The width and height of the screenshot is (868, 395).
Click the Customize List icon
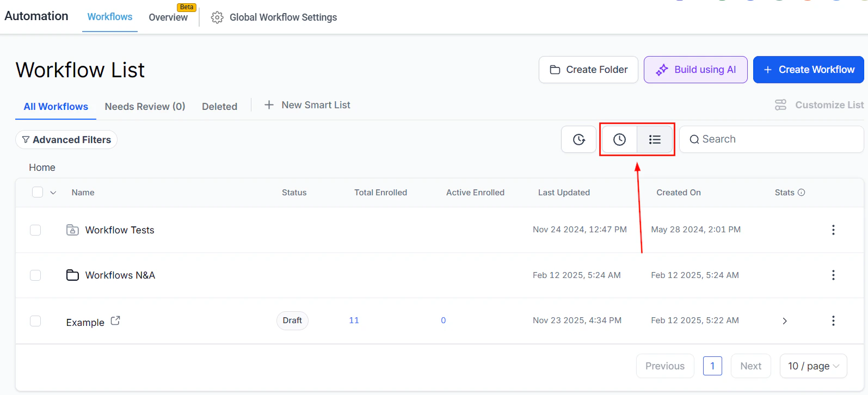click(781, 105)
